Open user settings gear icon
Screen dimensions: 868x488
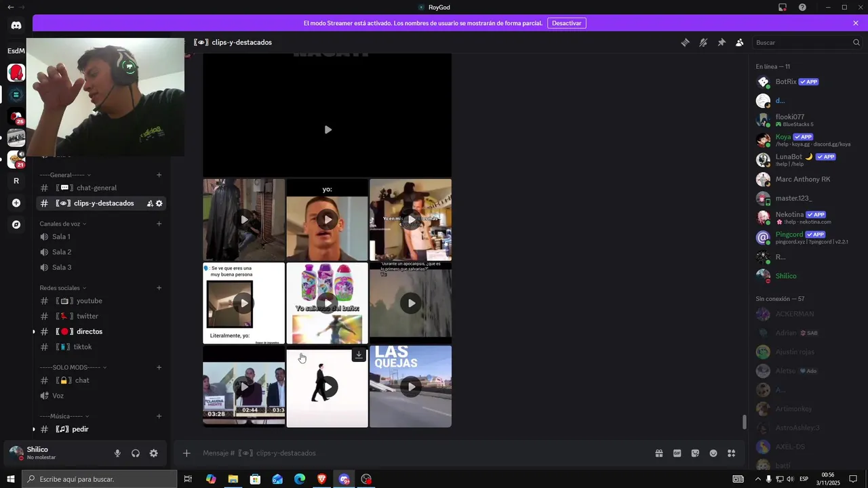click(154, 453)
